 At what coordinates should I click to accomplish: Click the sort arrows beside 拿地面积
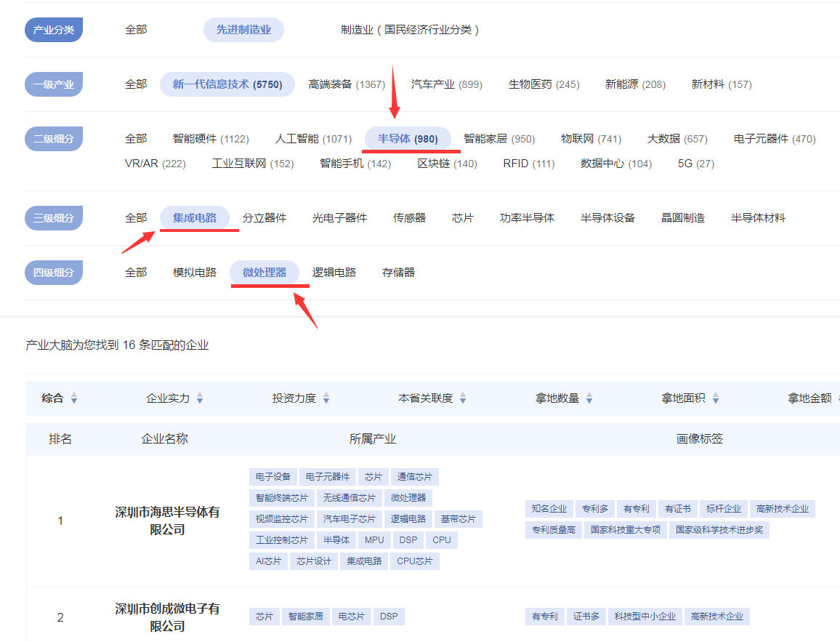716,398
